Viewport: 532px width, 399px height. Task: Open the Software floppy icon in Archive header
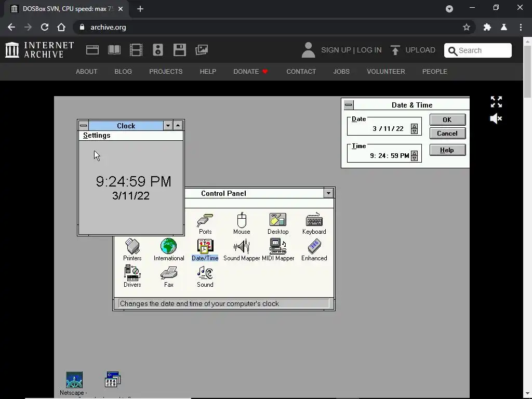click(x=179, y=50)
